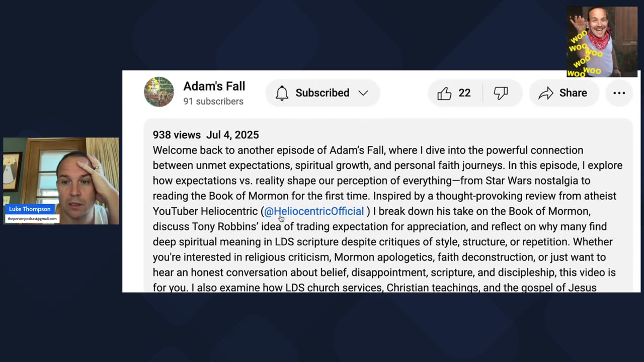Image resolution: width=644 pixels, height=362 pixels.
Task: Go to the Adam's Fall channel name
Action: tap(214, 86)
